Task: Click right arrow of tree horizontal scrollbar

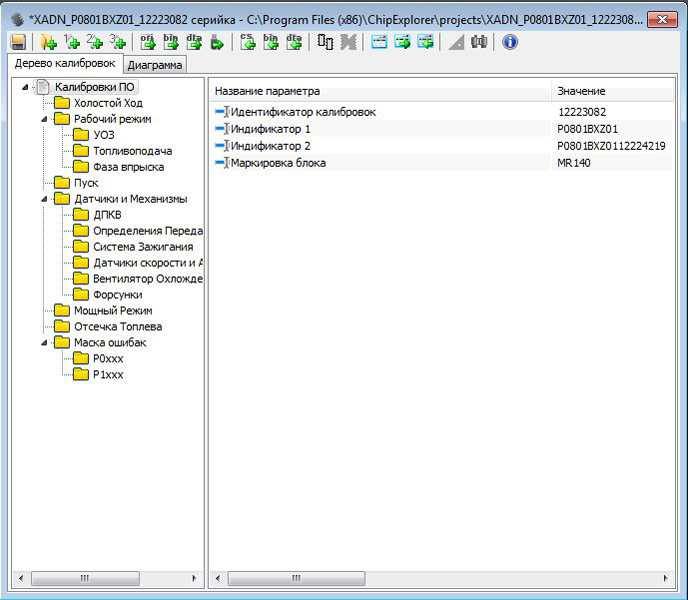Action: point(194,578)
